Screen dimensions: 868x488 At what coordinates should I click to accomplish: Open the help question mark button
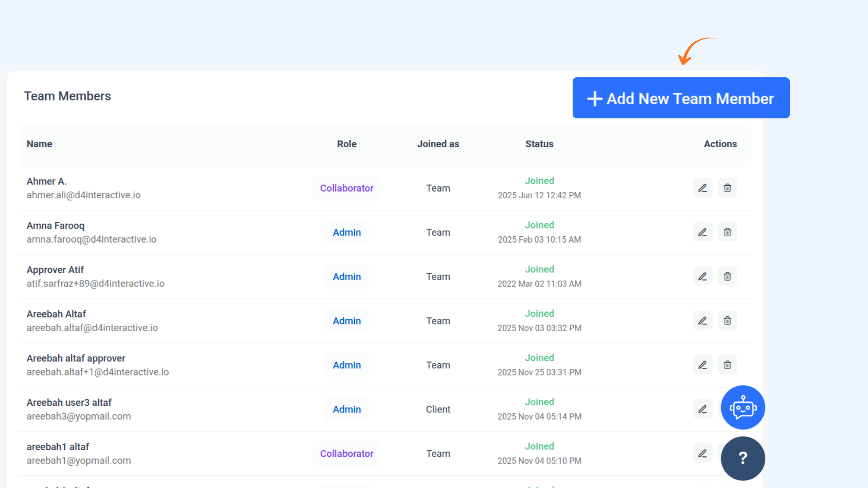coord(743,458)
